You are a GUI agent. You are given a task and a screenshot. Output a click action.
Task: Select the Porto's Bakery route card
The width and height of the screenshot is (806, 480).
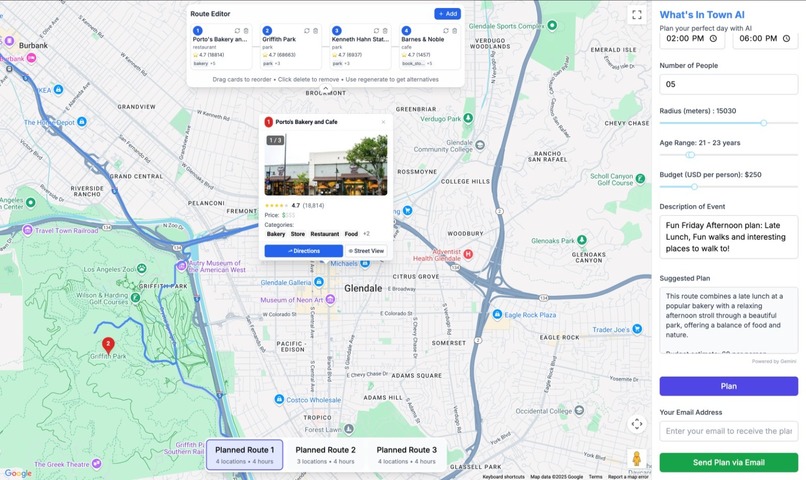tap(221, 49)
